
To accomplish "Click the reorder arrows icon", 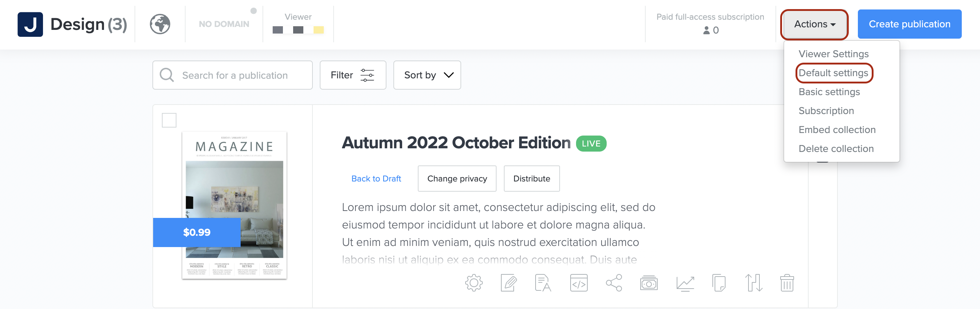I will (753, 283).
